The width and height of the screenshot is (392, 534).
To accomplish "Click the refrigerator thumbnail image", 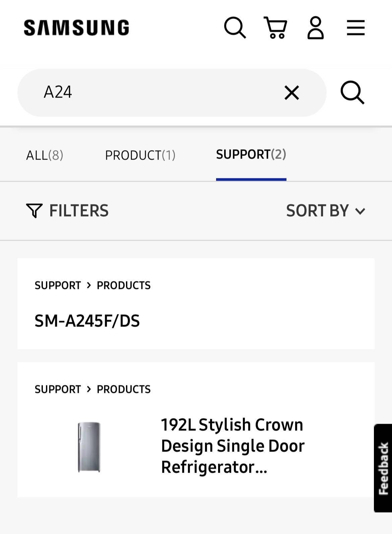I will pyautogui.click(x=89, y=447).
